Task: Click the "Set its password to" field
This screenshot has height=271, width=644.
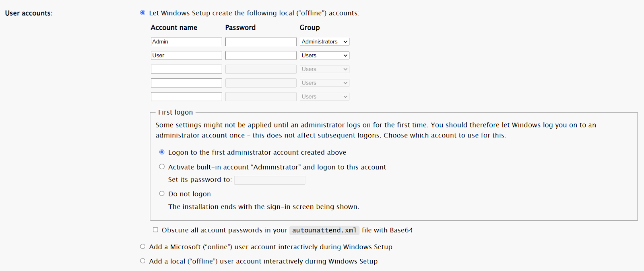Action: click(x=269, y=180)
